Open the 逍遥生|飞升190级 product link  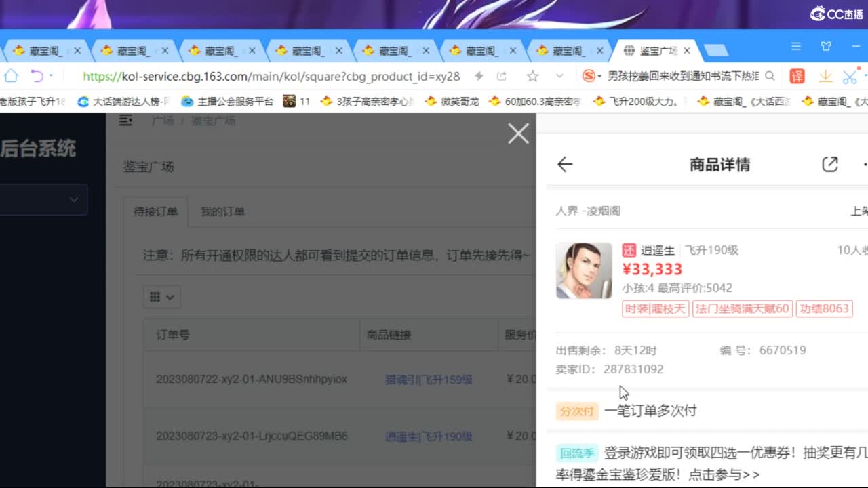[x=429, y=436]
